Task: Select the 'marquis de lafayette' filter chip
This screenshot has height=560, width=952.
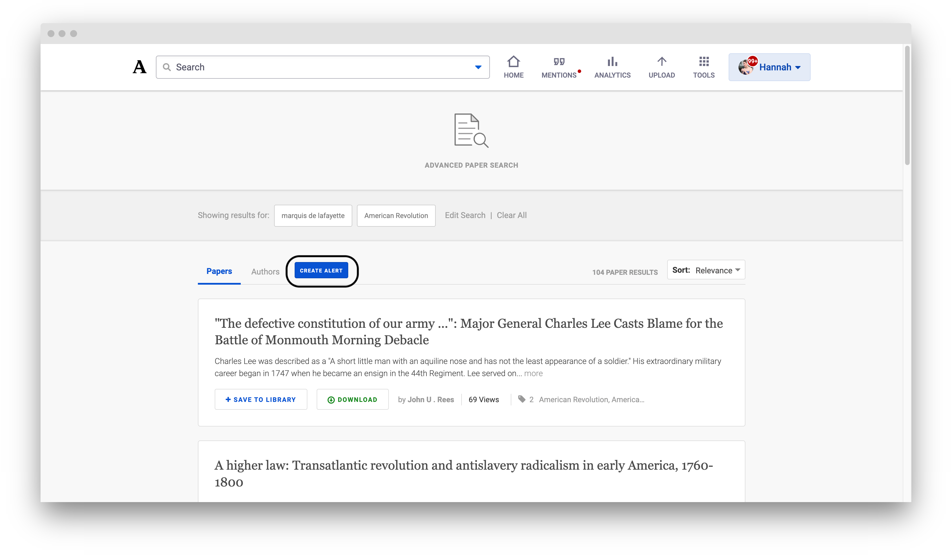Action: pos(313,216)
